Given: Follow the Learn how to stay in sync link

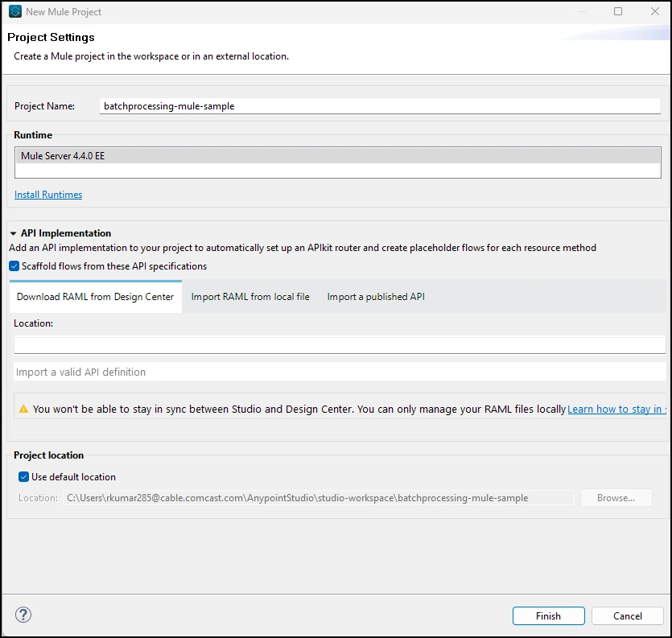Looking at the screenshot, I should (616, 410).
